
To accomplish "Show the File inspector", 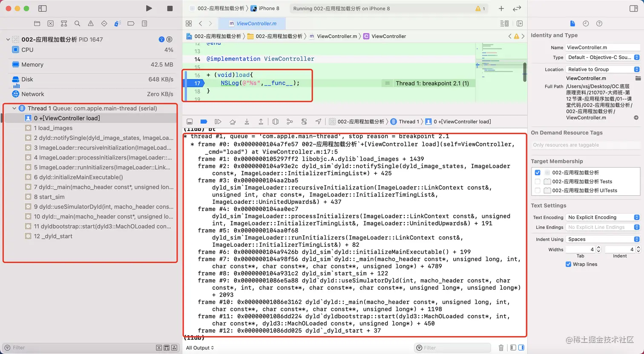I will pos(572,24).
